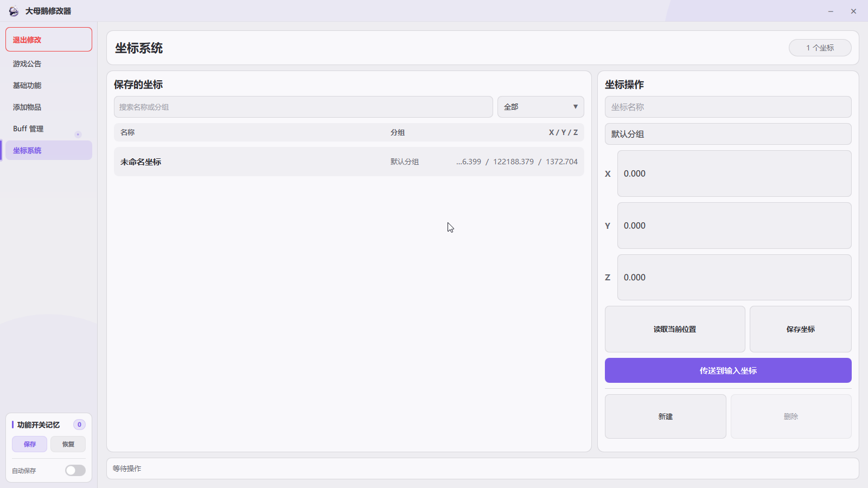The image size is (868, 488).
Task: Minimize the 大母鹅修改器 window
Action: point(831,11)
